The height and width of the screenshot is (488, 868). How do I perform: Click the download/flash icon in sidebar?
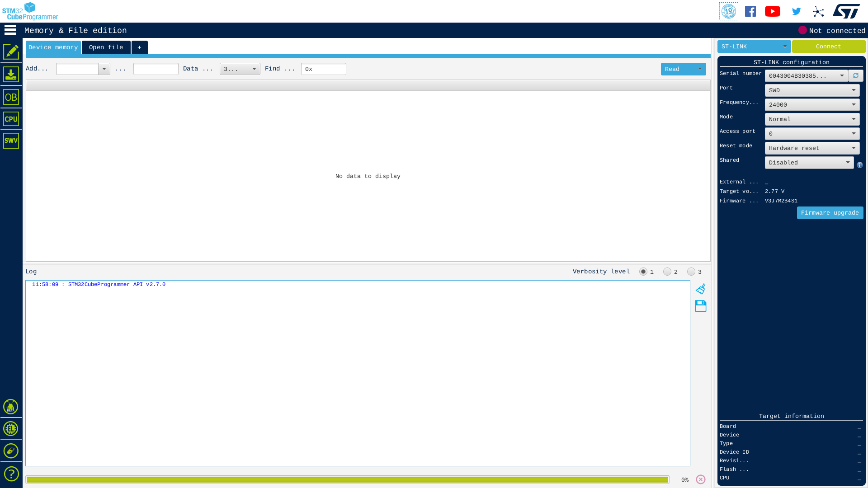tap(11, 75)
